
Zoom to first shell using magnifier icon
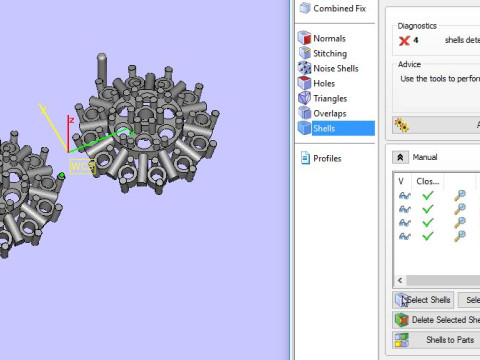[x=460, y=195]
